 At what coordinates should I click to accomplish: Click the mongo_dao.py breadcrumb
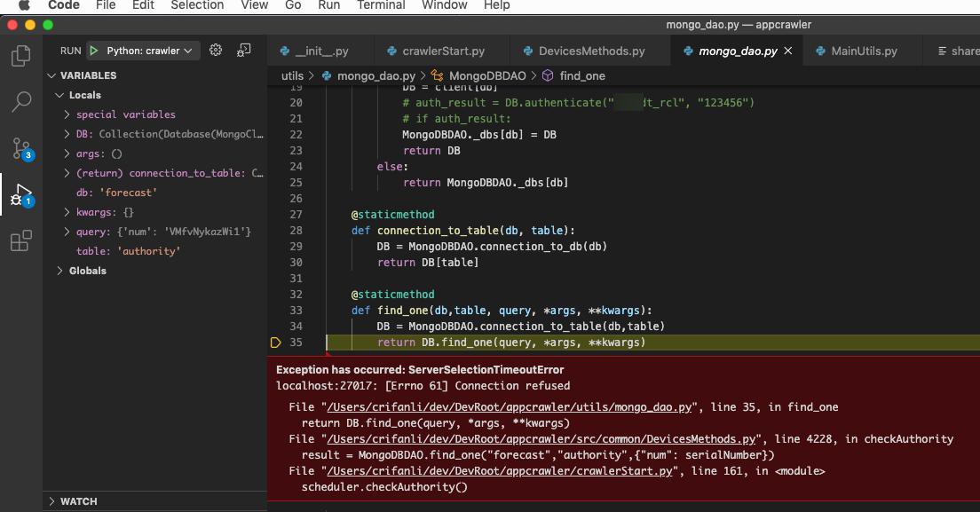coord(375,75)
